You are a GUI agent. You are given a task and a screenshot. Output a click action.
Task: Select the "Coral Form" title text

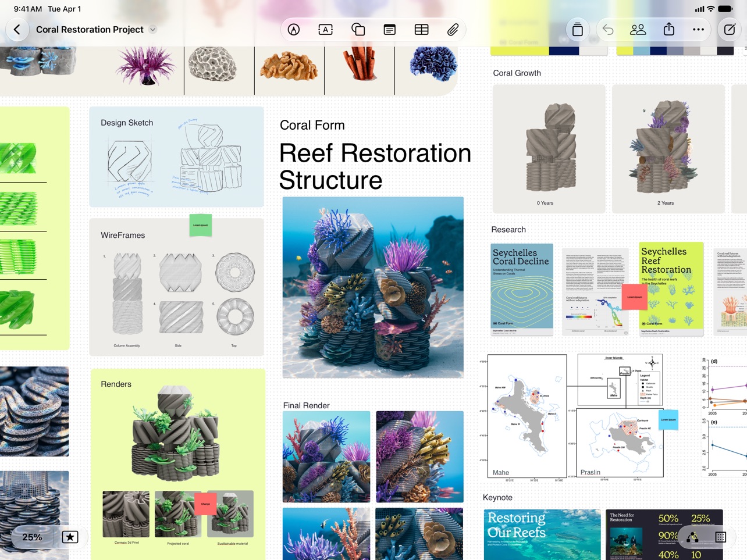(312, 125)
